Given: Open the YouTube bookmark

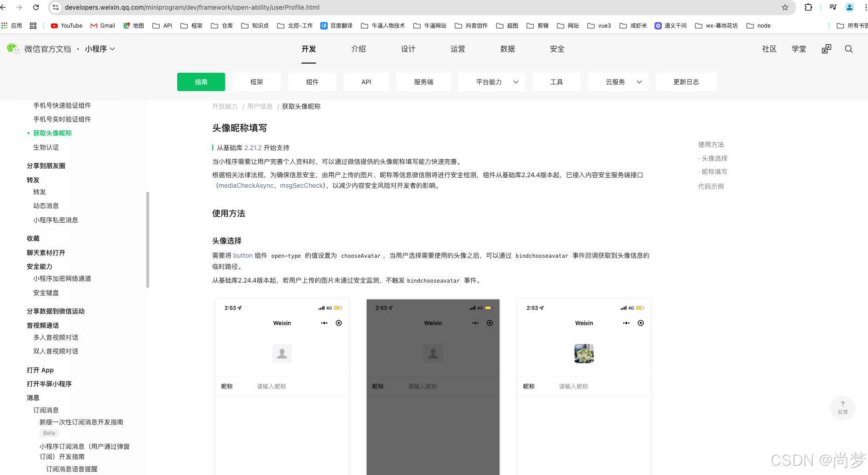Looking at the screenshot, I should pos(67,26).
